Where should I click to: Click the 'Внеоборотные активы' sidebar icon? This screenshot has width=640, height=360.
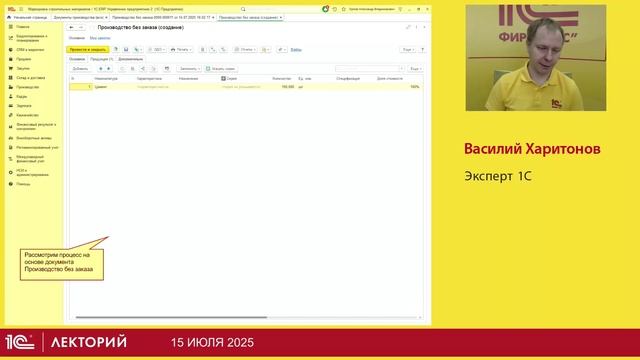[x=11, y=138]
